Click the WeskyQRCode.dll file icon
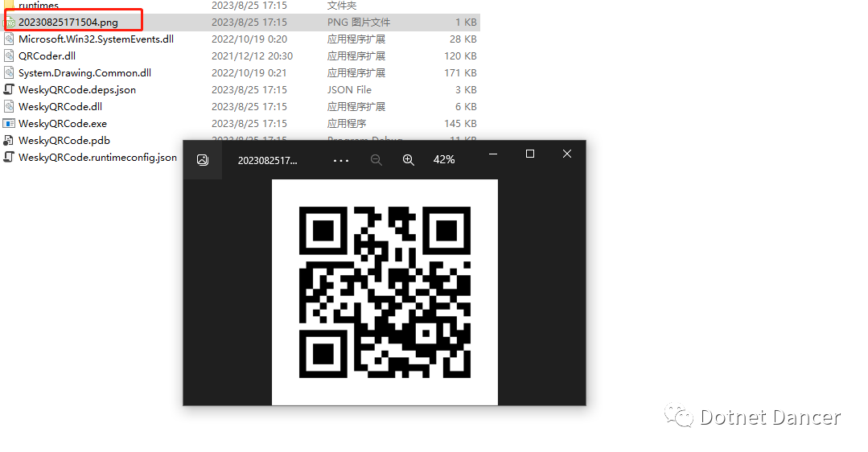The width and height of the screenshot is (868, 452). 9,107
